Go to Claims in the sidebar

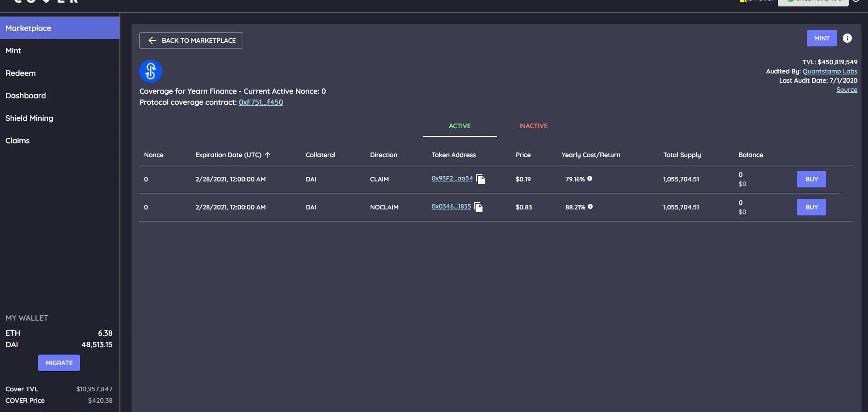coord(17,141)
